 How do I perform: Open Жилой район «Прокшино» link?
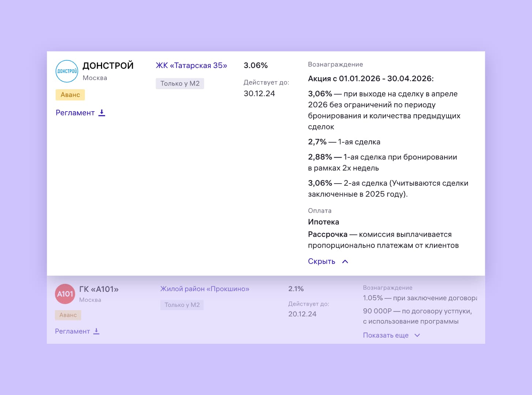[205, 289]
